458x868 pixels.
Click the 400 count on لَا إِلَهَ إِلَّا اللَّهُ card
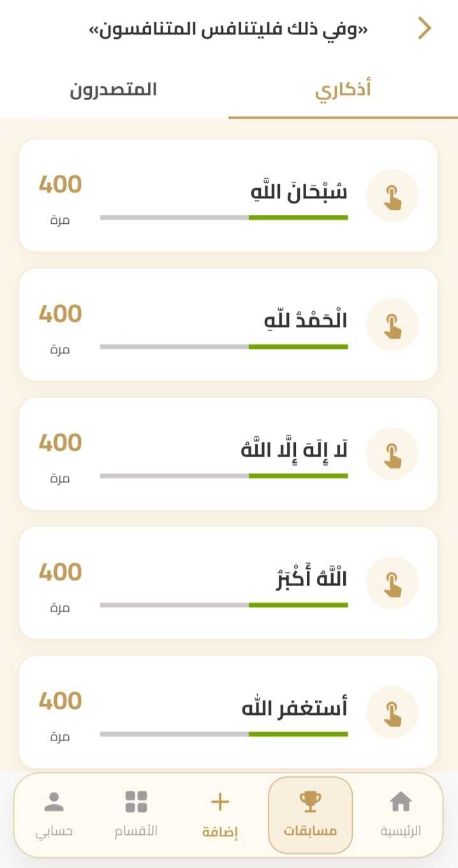tap(61, 443)
